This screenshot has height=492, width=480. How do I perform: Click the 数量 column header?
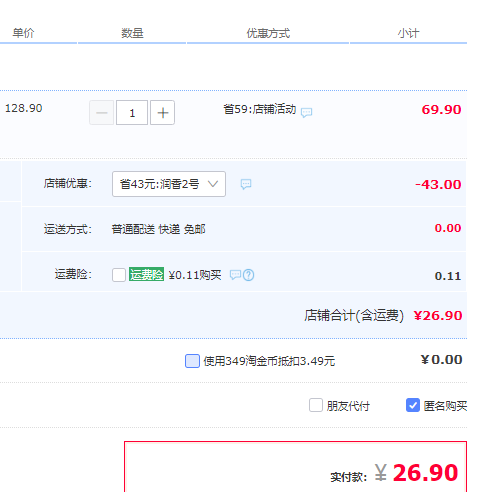[132, 33]
